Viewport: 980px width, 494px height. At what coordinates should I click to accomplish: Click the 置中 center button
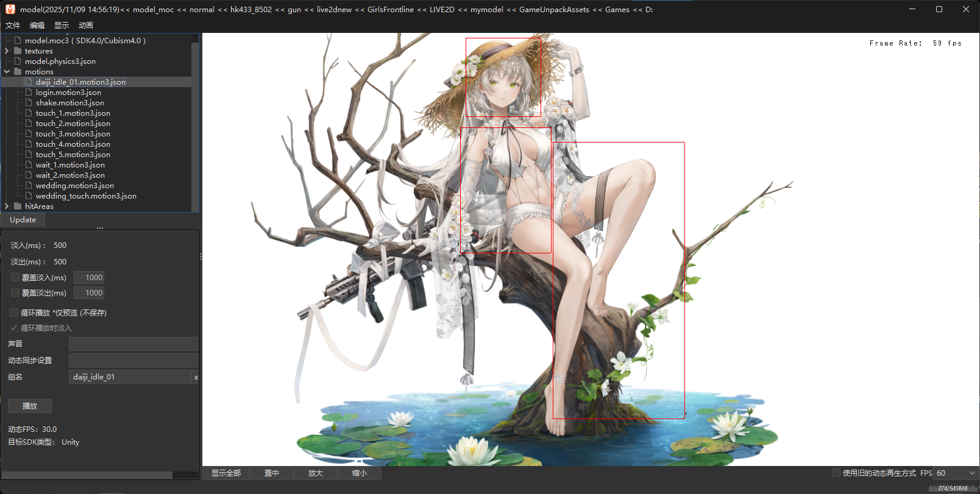tap(272, 473)
